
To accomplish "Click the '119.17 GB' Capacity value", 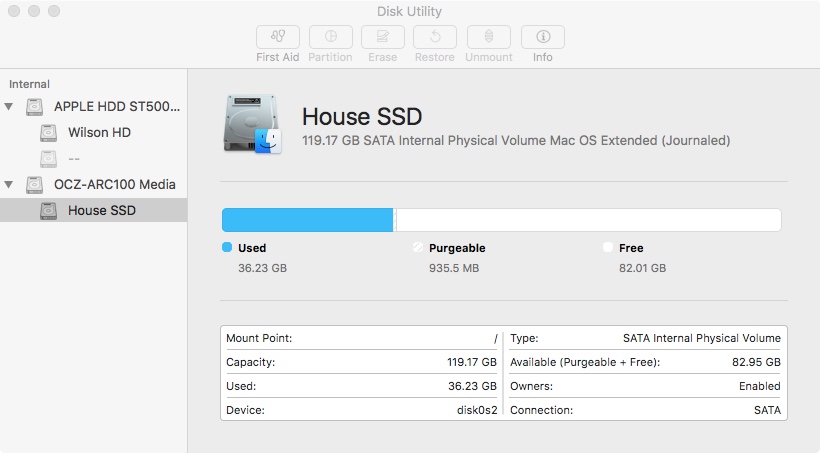I will 472,362.
